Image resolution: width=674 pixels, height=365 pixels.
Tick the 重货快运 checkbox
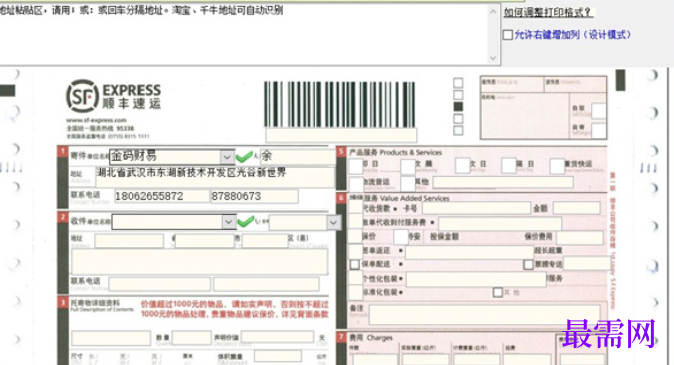point(557,166)
